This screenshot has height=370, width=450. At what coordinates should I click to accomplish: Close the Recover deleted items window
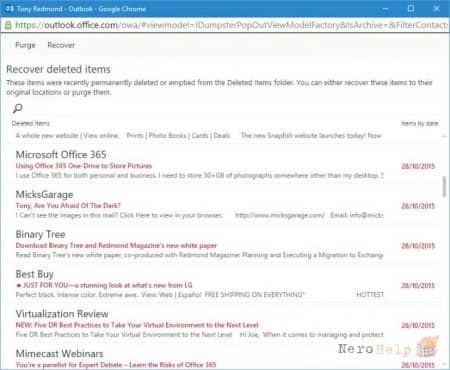click(x=436, y=8)
